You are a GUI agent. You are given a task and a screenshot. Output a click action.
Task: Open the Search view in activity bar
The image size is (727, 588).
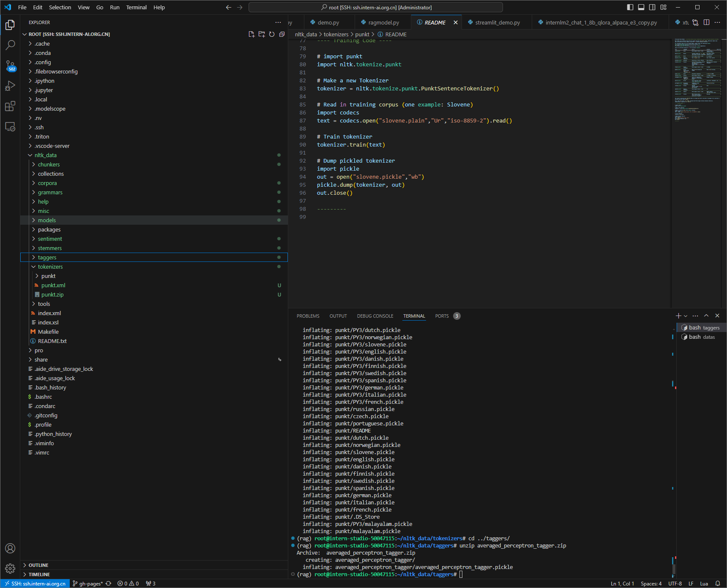tap(10, 45)
